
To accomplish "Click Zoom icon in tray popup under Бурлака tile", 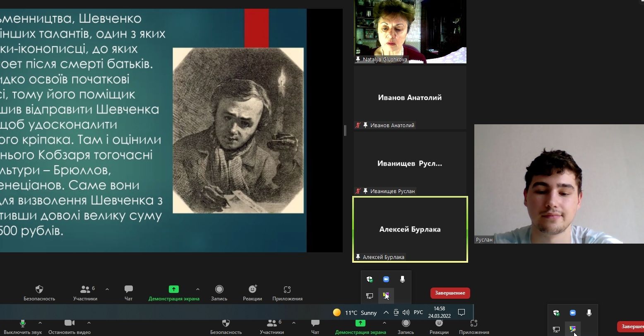I will [x=386, y=279].
